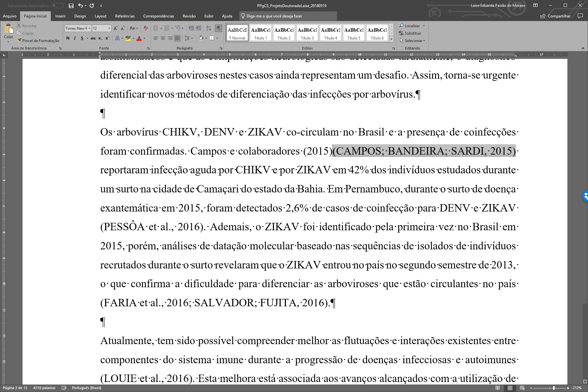Open the bullet list dropdown arrow
The height and width of the screenshot is (392, 588).
161,28
